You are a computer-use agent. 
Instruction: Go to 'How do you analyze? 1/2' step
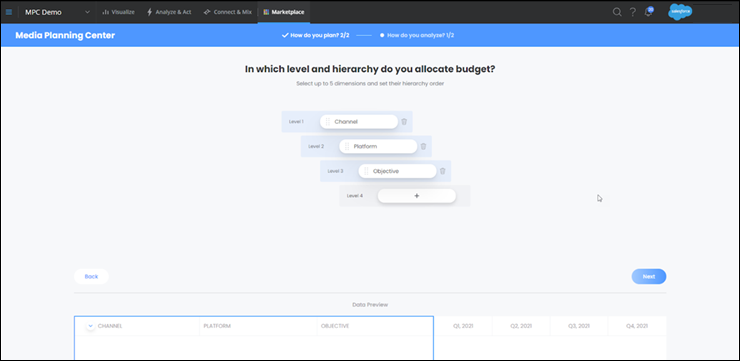click(417, 35)
